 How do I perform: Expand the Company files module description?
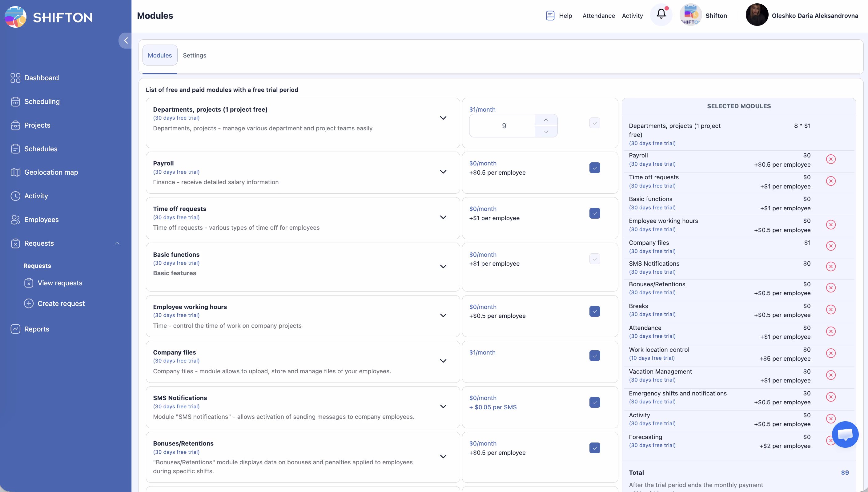pos(443,361)
